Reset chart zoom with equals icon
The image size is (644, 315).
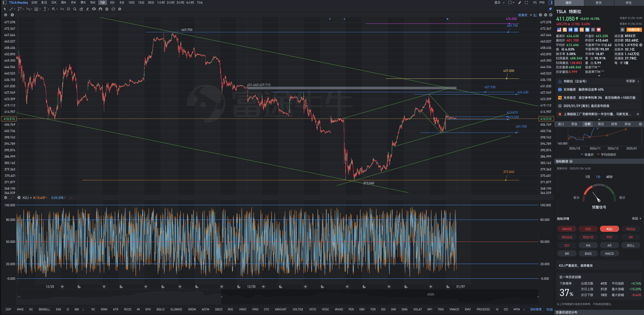(540, 15)
